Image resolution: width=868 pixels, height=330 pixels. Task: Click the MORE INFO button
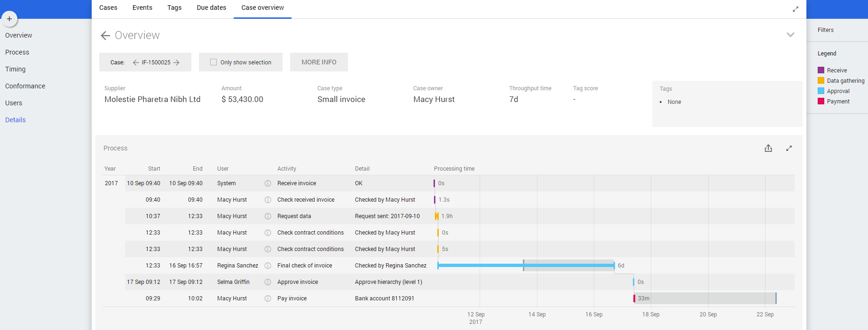point(319,62)
